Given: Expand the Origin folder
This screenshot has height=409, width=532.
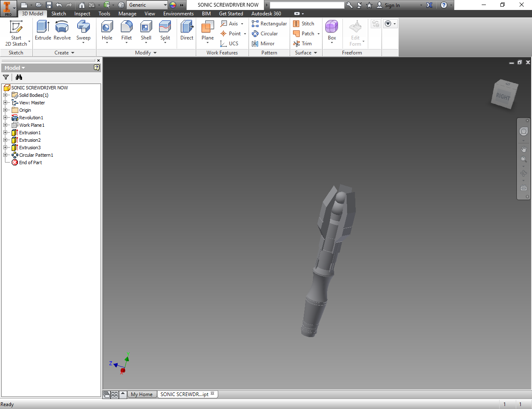Looking at the screenshot, I should pyautogui.click(x=5, y=110).
